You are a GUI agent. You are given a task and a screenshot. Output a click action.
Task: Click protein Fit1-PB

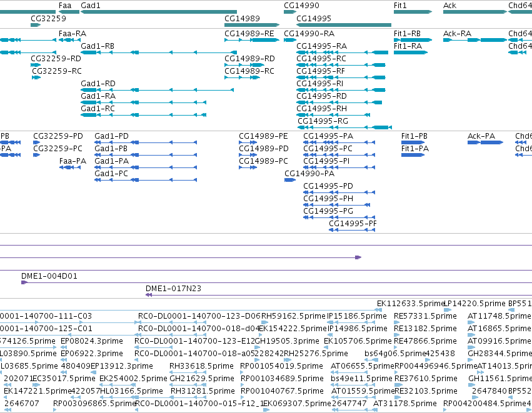click(x=414, y=136)
